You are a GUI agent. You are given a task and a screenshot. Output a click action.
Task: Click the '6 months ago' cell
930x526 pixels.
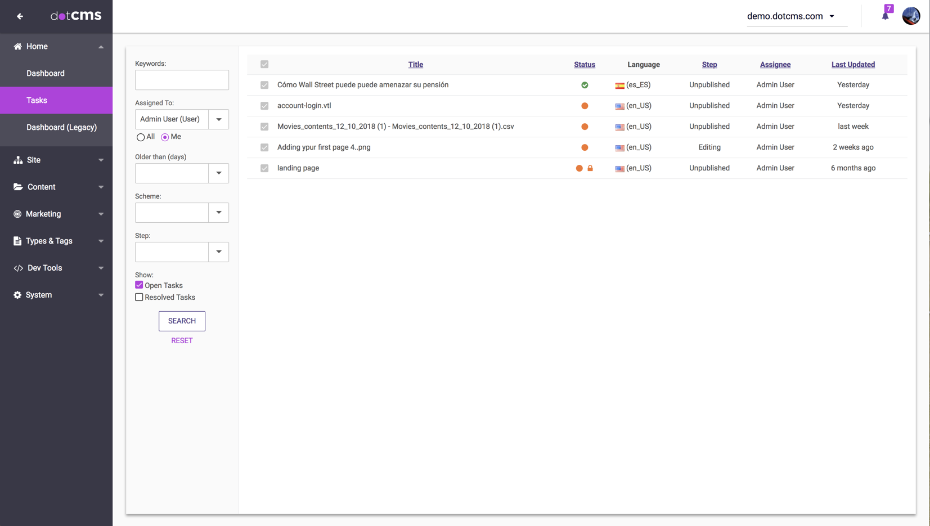tap(853, 168)
